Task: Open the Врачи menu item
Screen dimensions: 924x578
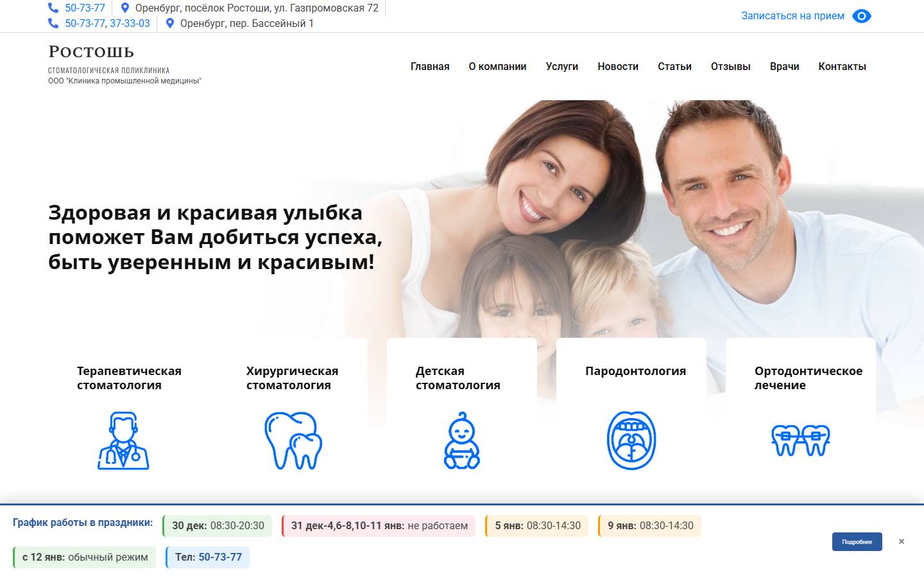Action: [x=785, y=67]
